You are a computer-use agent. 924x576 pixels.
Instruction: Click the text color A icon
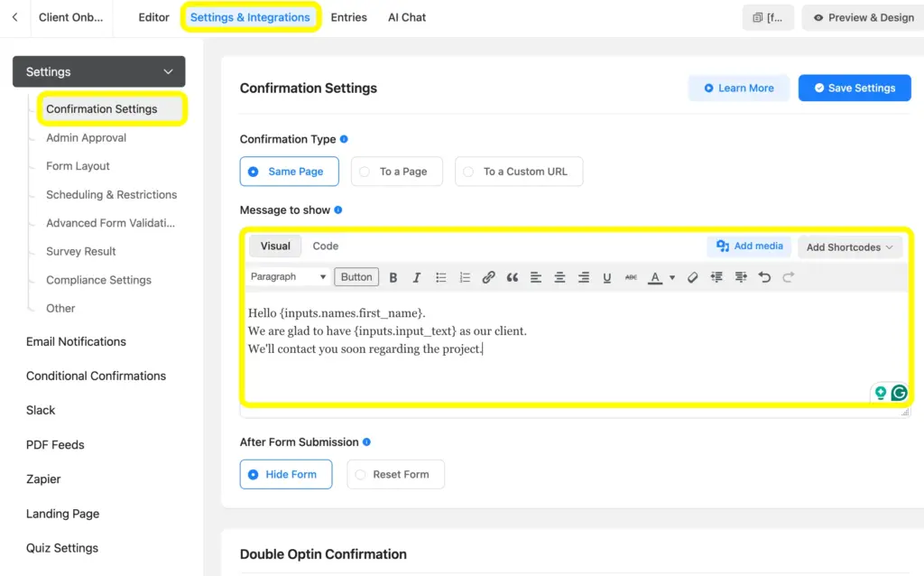655,277
